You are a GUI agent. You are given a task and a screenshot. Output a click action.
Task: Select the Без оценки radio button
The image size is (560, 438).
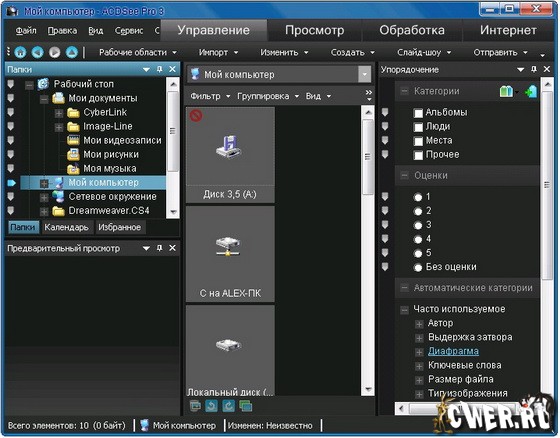click(418, 268)
